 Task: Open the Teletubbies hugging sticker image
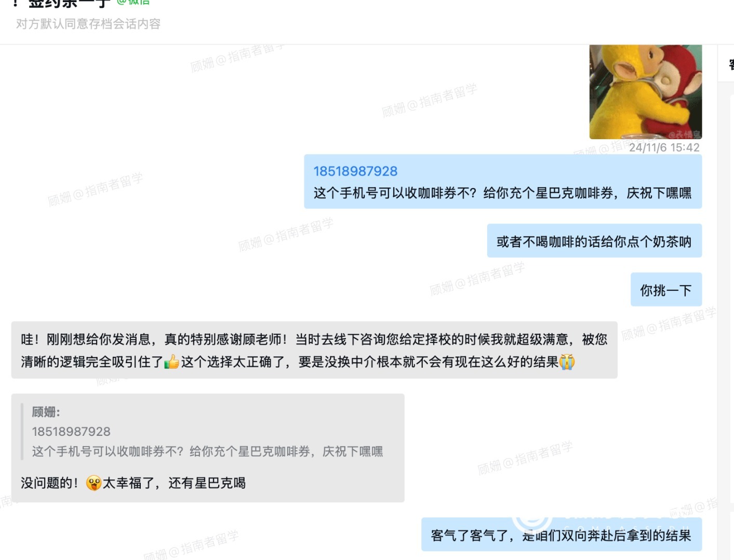[x=646, y=92]
